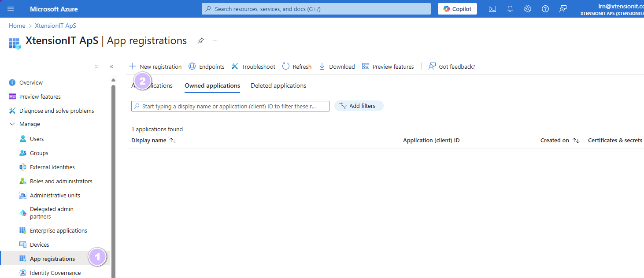
Task: Open Enterprise applications in sidebar
Action: [58, 231]
